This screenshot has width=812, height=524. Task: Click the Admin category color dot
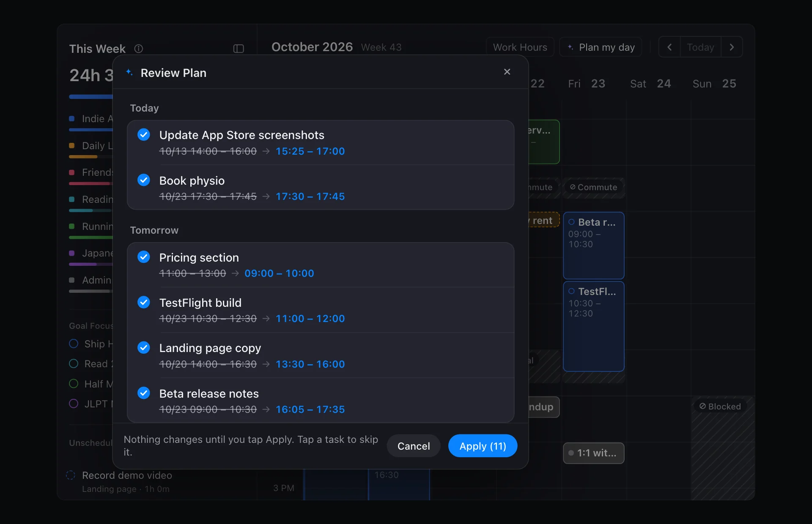72,280
